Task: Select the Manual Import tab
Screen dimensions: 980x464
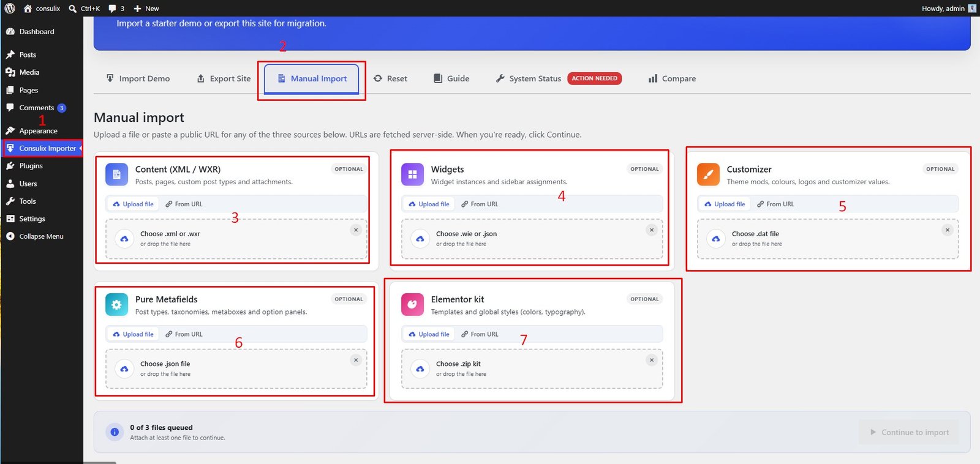Action: coord(312,78)
